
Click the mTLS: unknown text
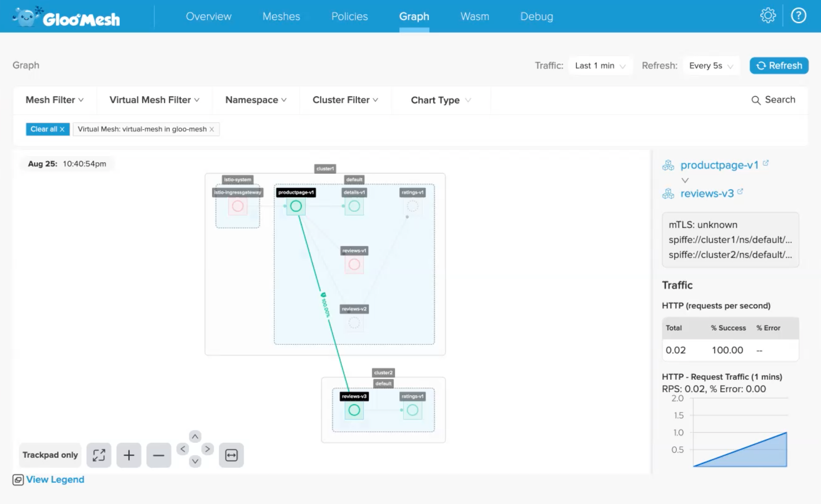[703, 225]
